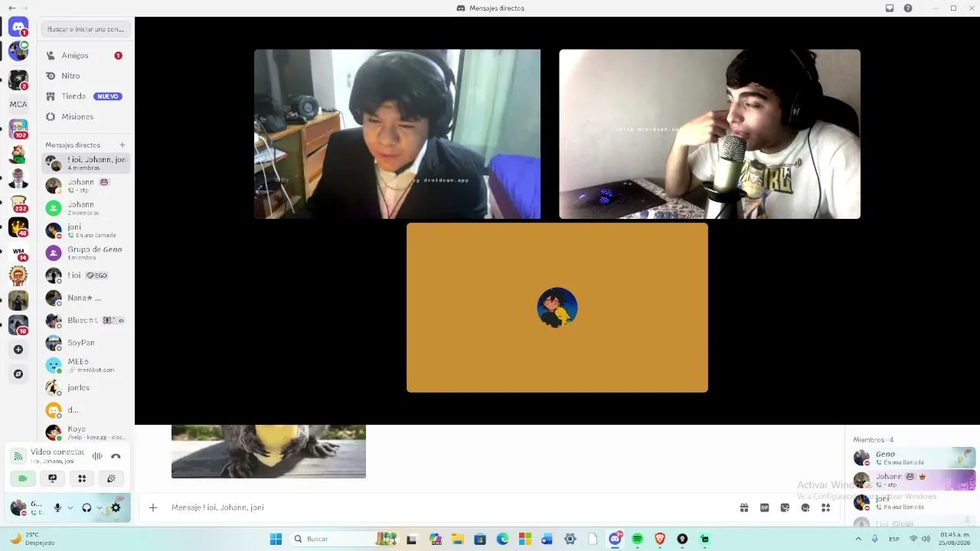This screenshot has width=980, height=551.
Task: Open the GIF picker
Action: (x=764, y=507)
